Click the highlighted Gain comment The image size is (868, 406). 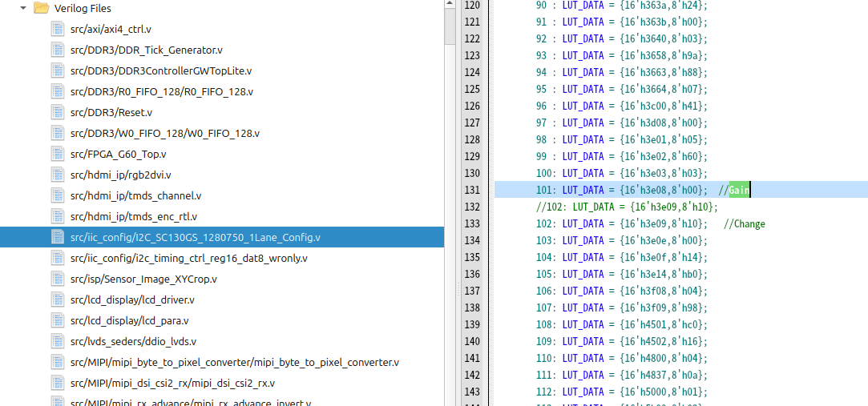pyautogui.click(x=739, y=190)
